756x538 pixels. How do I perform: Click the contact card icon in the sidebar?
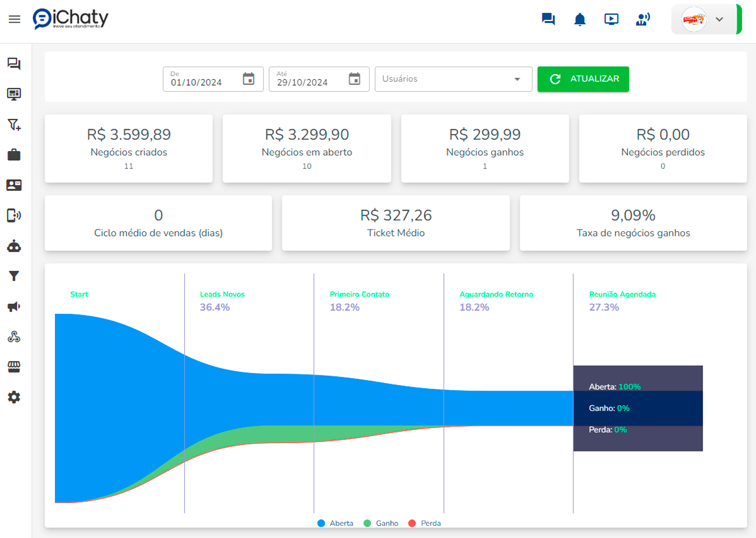pos(14,185)
